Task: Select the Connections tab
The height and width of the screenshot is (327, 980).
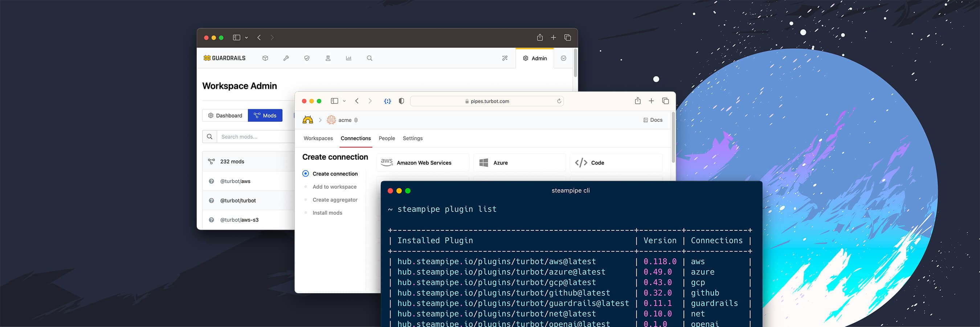Action: 356,138
